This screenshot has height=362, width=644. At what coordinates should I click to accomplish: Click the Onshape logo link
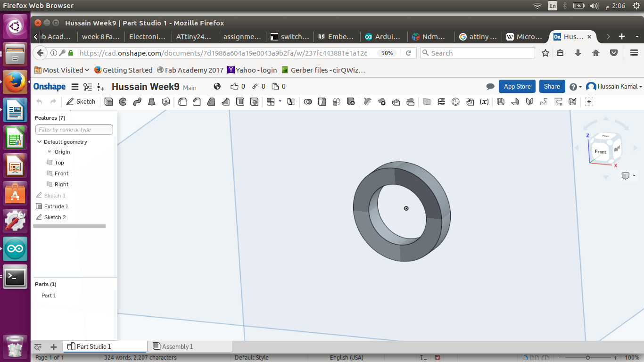50,86
